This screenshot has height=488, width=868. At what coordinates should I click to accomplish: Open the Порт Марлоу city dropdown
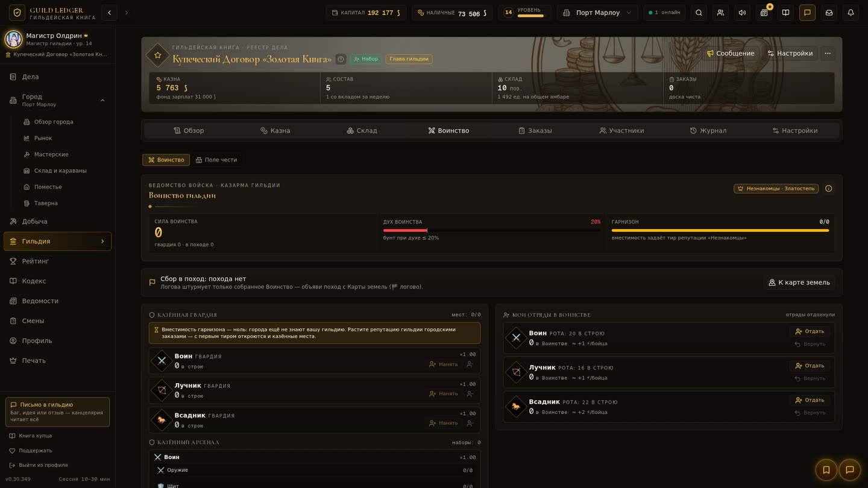(597, 13)
